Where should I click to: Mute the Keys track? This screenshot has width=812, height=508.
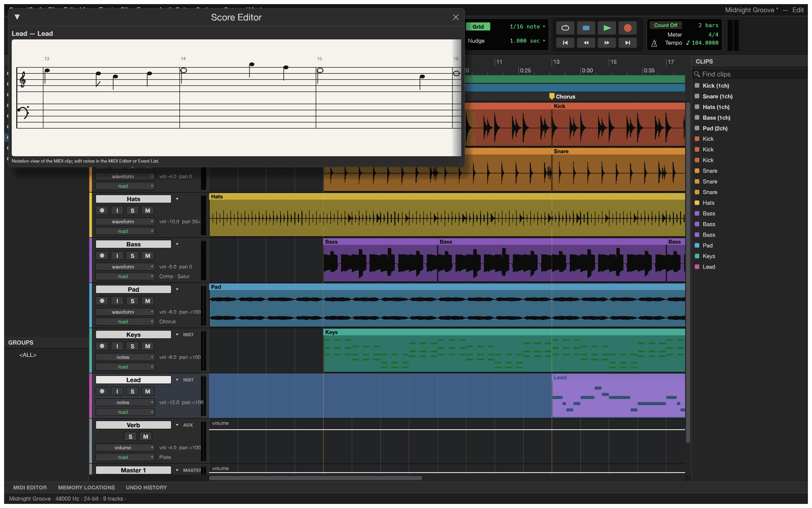(148, 346)
